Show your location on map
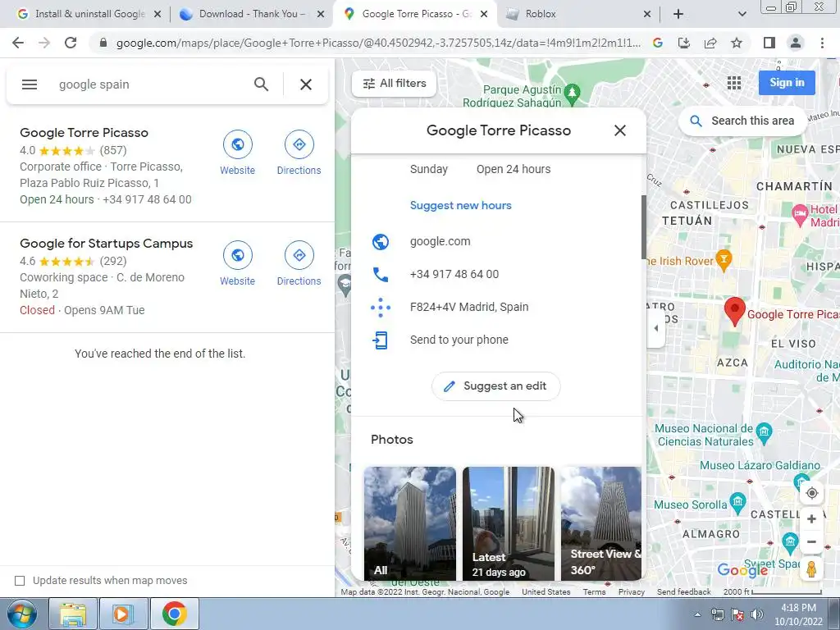This screenshot has width=840, height=630. tap(811, 493)
